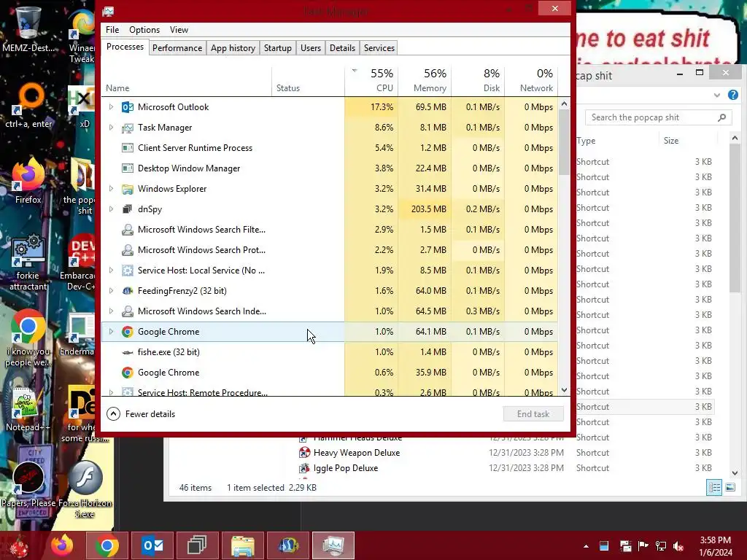Click the fishe.exe process icon
The height and width of the screenshot is (560, 747).
[127, 352]
